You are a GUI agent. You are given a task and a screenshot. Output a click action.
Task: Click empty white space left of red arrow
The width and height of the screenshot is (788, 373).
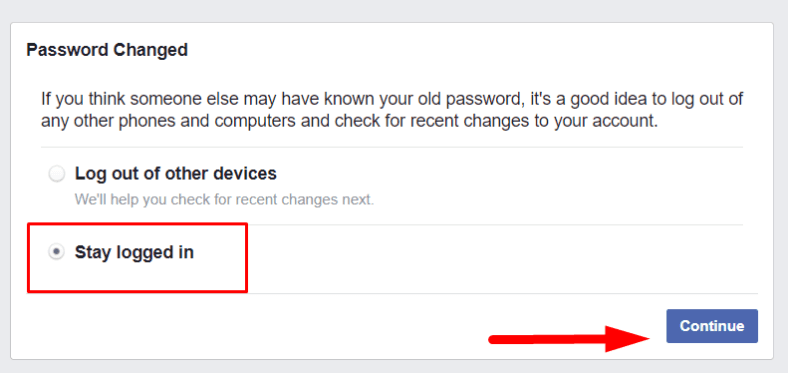251,329
